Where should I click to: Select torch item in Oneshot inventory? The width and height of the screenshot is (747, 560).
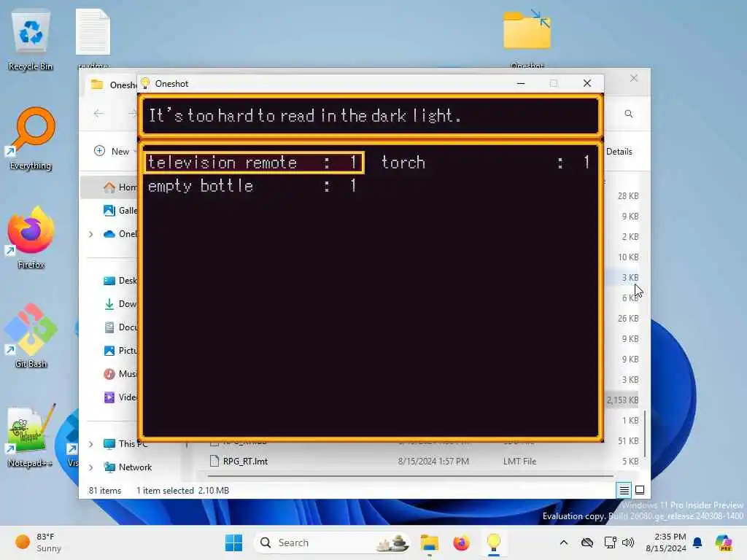click(x=486, y=163)
